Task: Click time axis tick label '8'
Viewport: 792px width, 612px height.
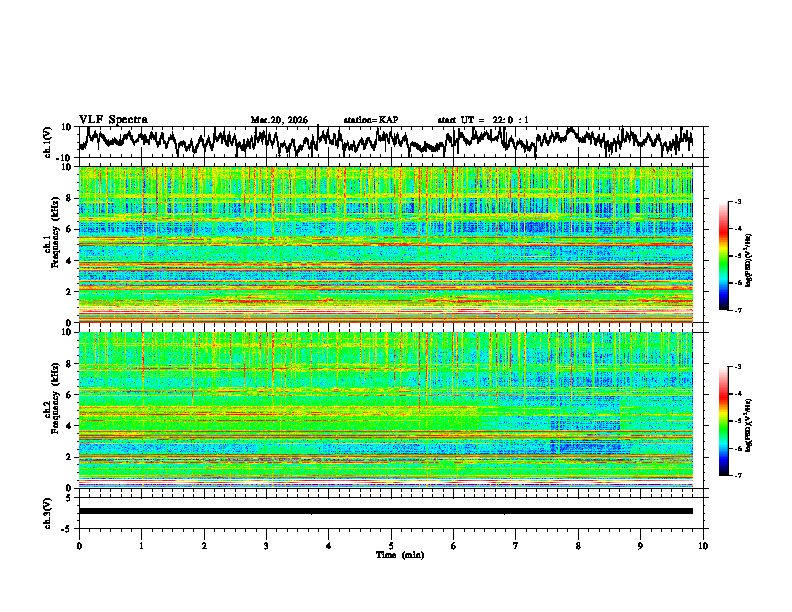Action: tap(578, 546)
